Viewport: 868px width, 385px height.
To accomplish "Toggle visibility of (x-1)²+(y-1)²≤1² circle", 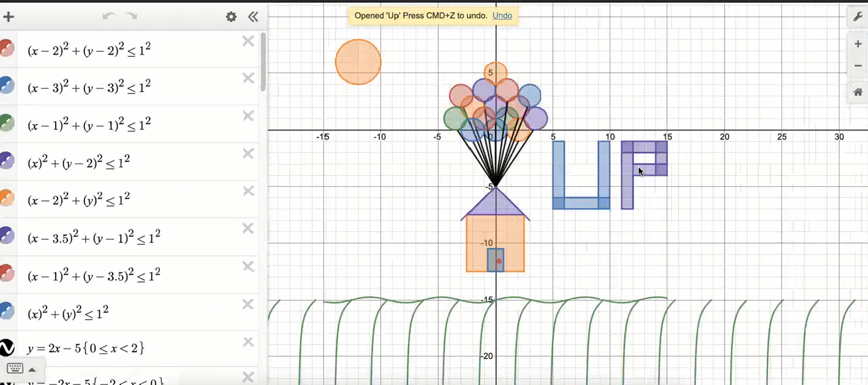I will coord(6,123).
